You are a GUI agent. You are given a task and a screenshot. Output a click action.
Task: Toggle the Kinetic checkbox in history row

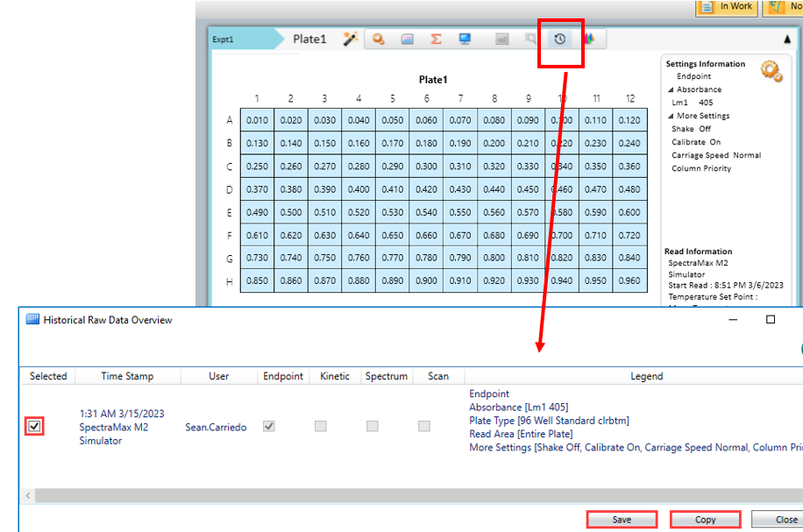321,426
